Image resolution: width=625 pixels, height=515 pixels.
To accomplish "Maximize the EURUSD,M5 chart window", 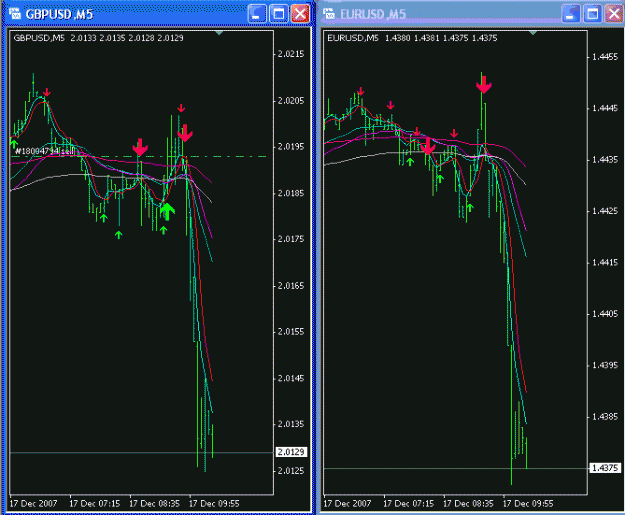I will pos(592,14).
